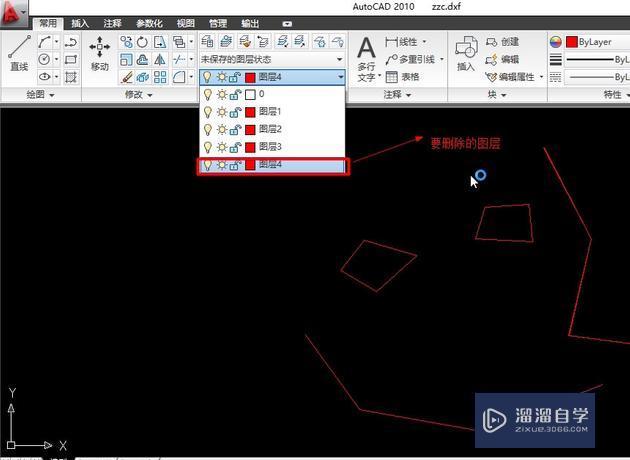630x460 pixels.
Task: Click the Table (表格) button
Action: coord(402,77)
